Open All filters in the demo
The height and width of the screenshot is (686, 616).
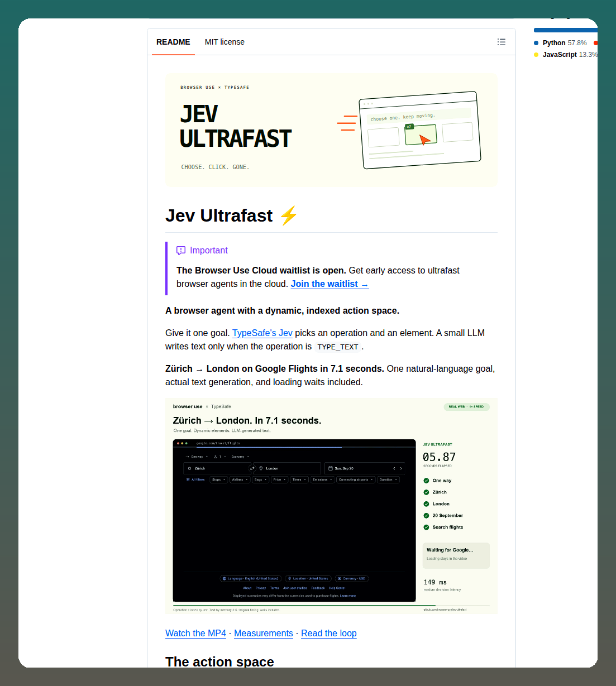click(x=195, y=479)
